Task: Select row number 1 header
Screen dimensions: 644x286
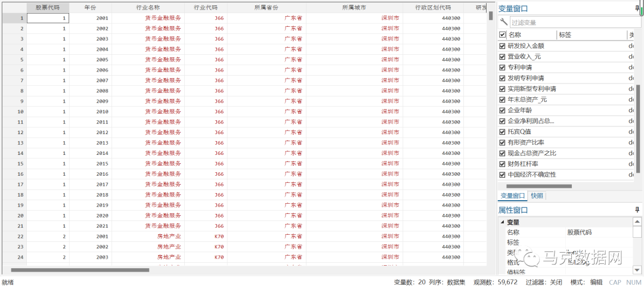Action: 14,18
